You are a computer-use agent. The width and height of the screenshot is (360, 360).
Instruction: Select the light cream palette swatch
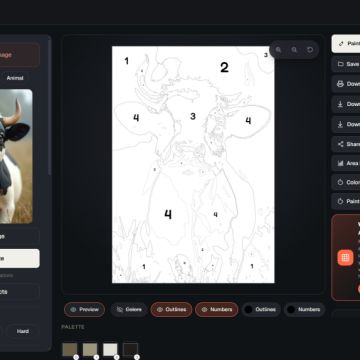(x=110, y=350)
